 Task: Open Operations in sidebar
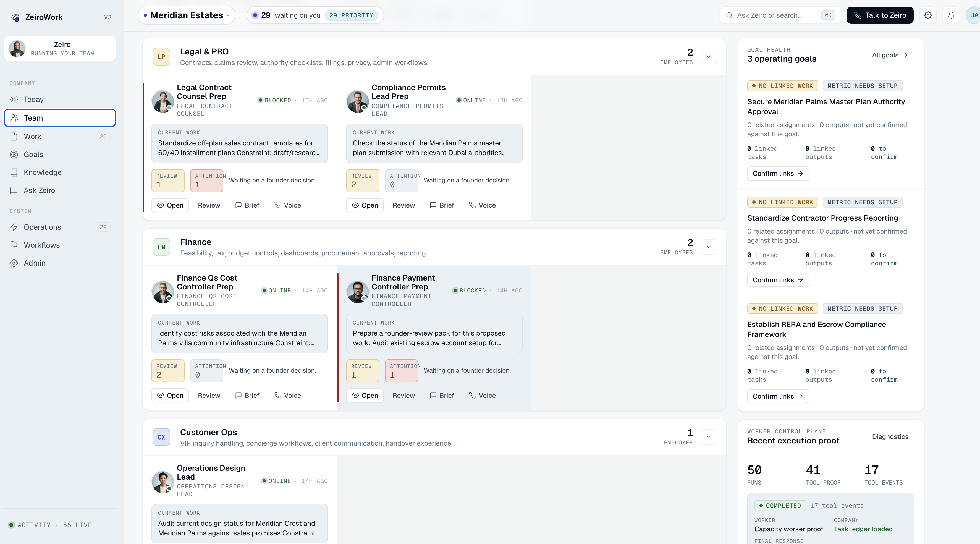point(60,227)
